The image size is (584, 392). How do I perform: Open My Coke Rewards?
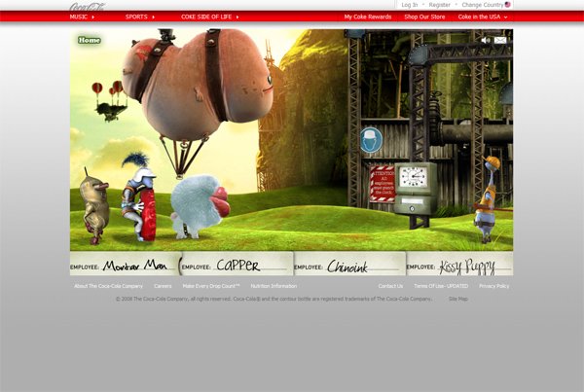pos(368,17)
